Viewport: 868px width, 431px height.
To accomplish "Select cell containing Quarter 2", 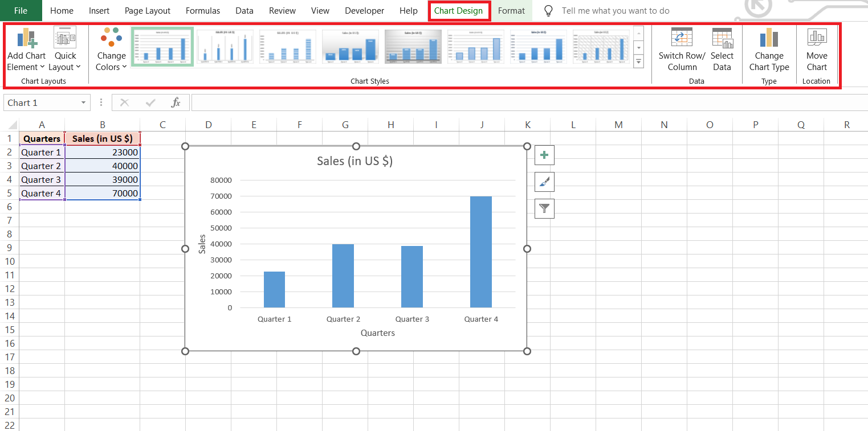I will (42, 166).
